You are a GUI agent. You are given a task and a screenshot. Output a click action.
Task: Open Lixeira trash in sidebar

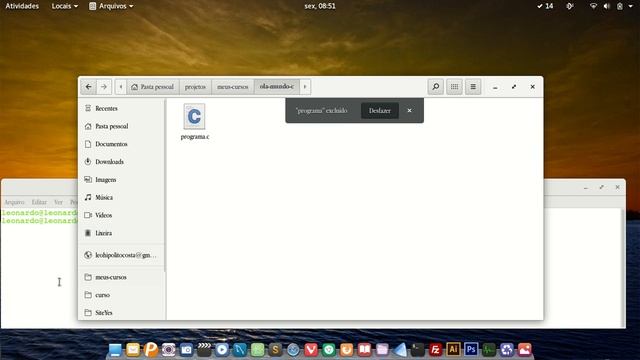122,233
